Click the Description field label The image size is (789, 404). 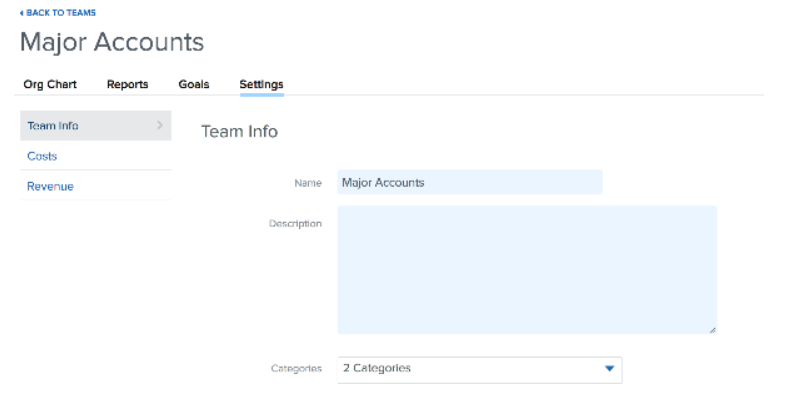coord(295,223)
